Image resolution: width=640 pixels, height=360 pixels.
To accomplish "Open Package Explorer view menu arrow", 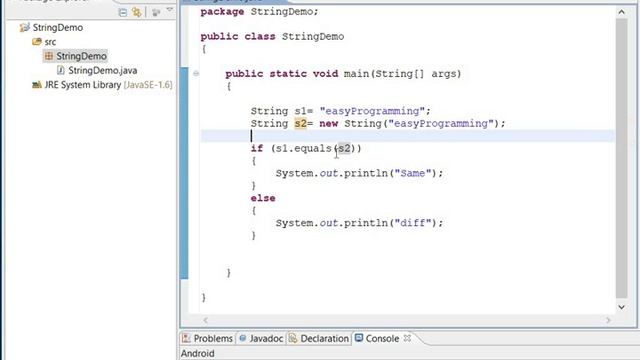I will (x=170, y=10).
